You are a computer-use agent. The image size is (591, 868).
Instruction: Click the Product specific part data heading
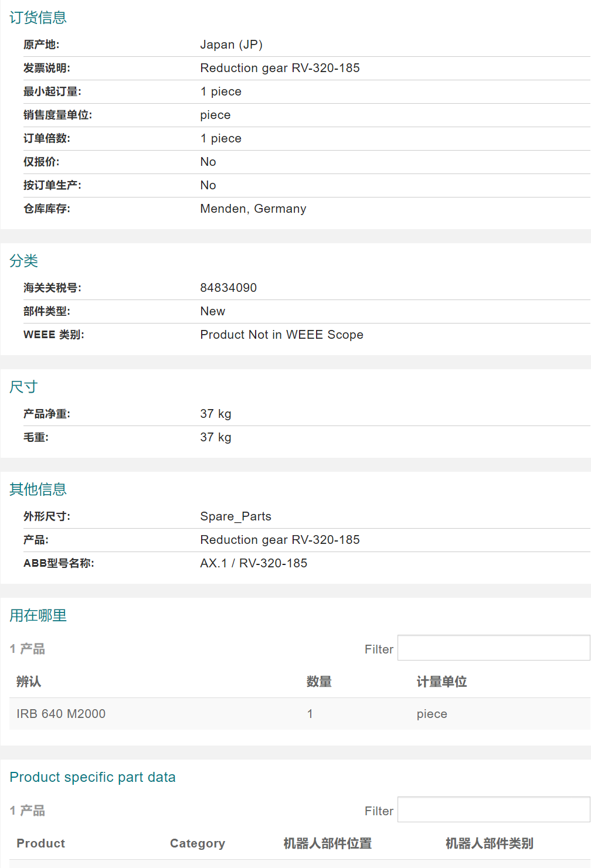[93, 777]
